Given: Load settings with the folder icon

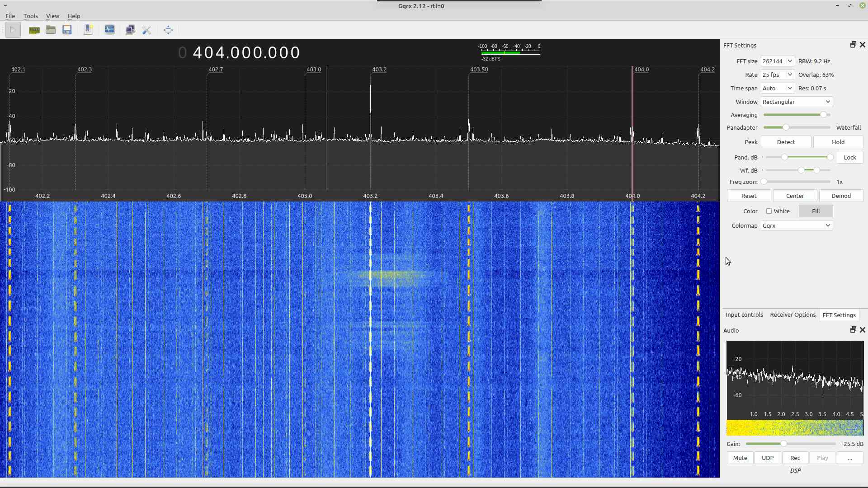Looking at the screenshot, I should [51, 30].
